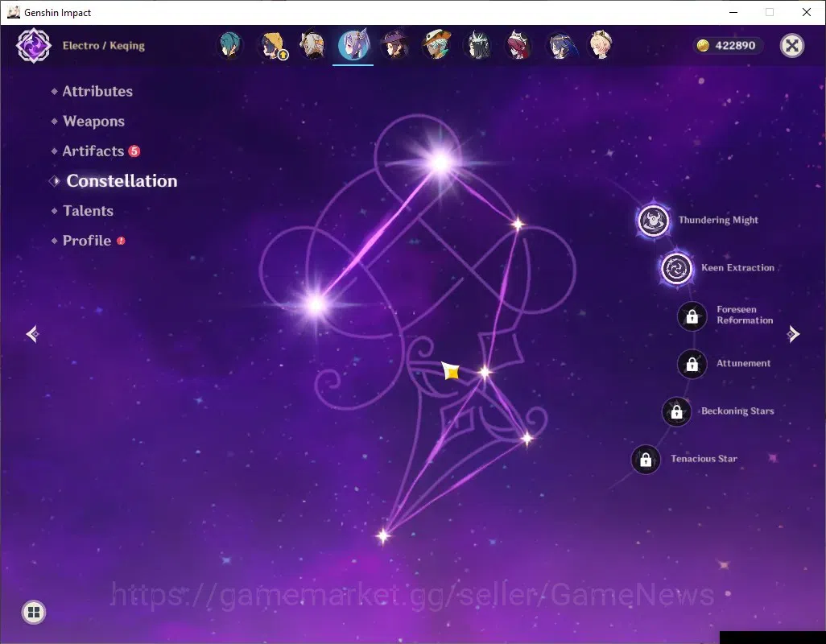Open the Weapons section
This screenshot has height=644, width=826.
[93, 121]
